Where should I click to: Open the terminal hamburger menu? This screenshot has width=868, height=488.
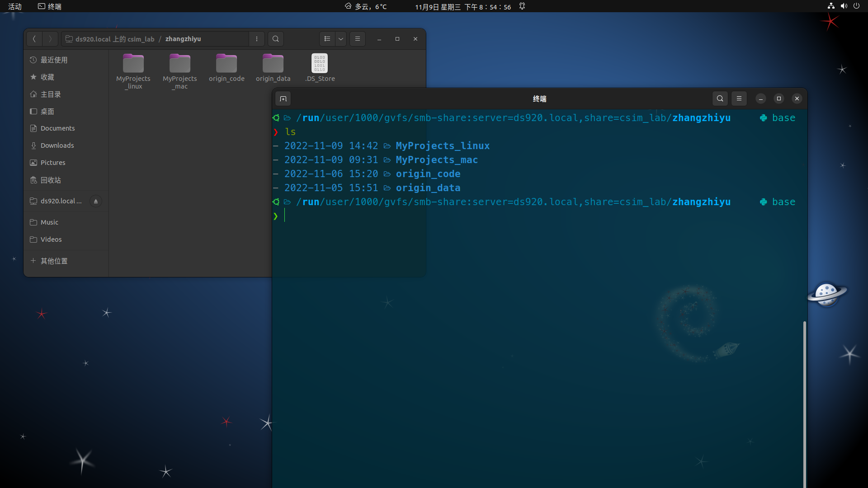739,99
